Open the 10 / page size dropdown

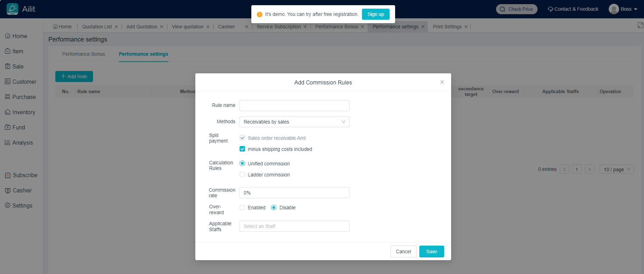616,169
